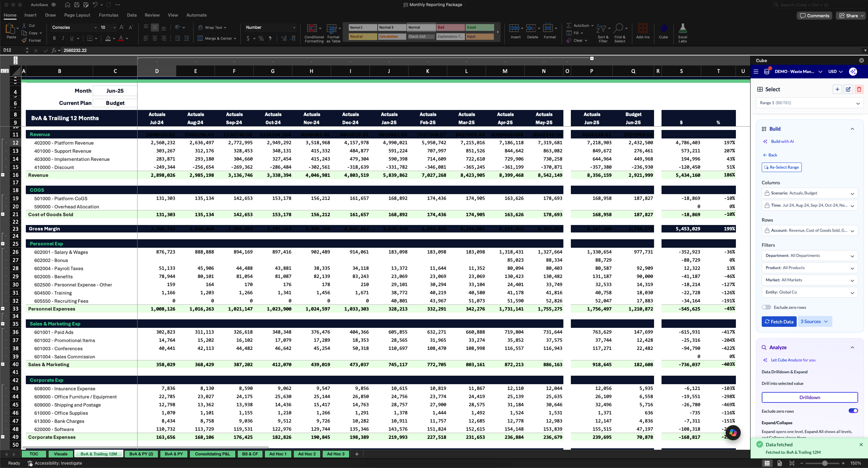This screenshot has width=868, height=468.
Task: Collapse outline group at row 33
Action: pyautogui.click(x=3, y=308)
